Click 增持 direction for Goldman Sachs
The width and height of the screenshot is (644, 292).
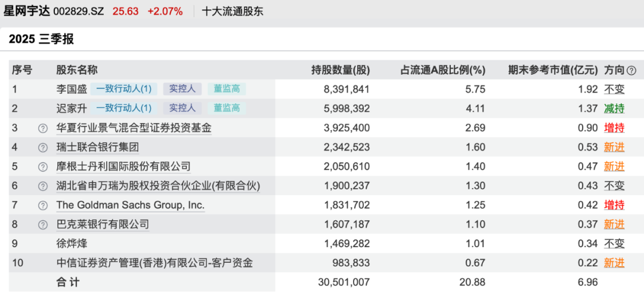click(x=614, y=205)
